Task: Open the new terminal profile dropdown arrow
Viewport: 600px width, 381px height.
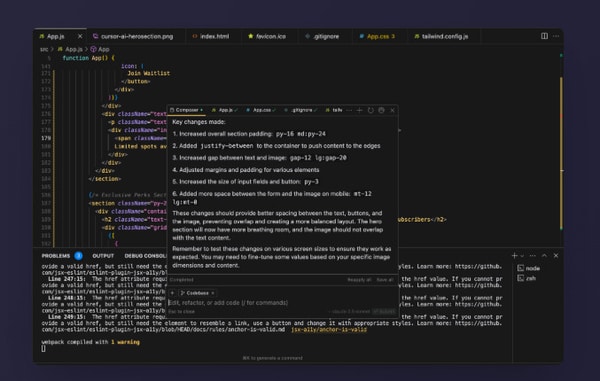Action: point(522,256)
